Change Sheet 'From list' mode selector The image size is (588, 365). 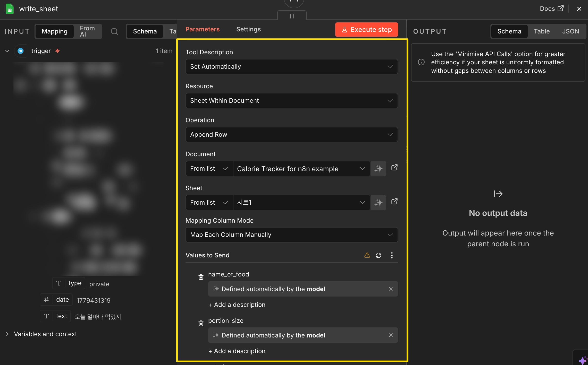209,203
